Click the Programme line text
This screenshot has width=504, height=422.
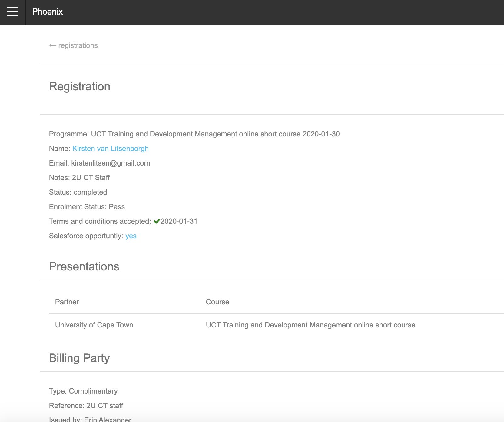tap(194, 134)
